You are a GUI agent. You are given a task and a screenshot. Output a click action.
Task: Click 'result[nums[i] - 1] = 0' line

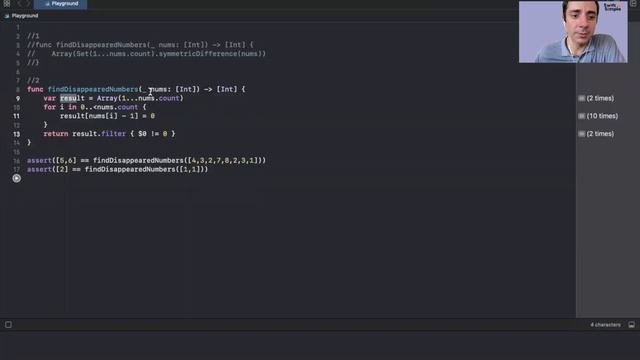pos(107,116)
